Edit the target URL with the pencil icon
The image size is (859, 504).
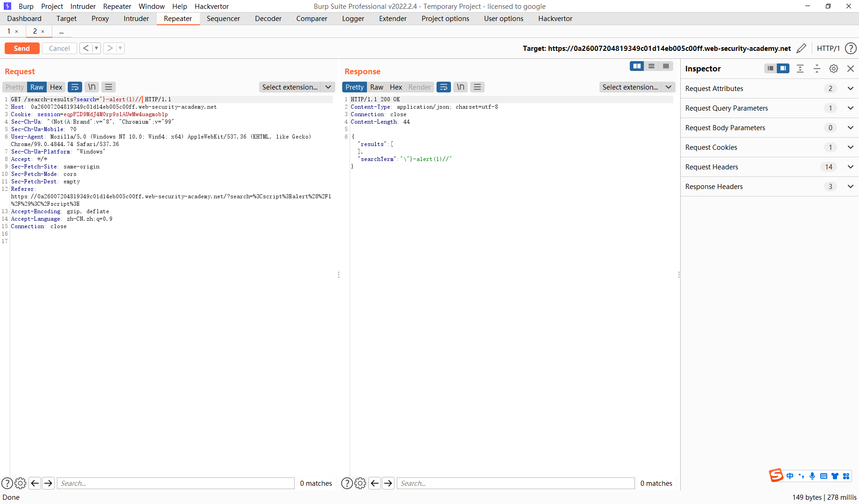pos(802,48)
